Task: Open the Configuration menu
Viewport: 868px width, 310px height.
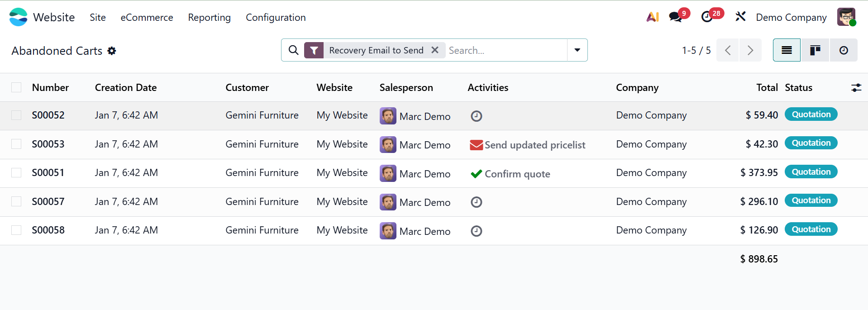Action: [x=276, y=17]
